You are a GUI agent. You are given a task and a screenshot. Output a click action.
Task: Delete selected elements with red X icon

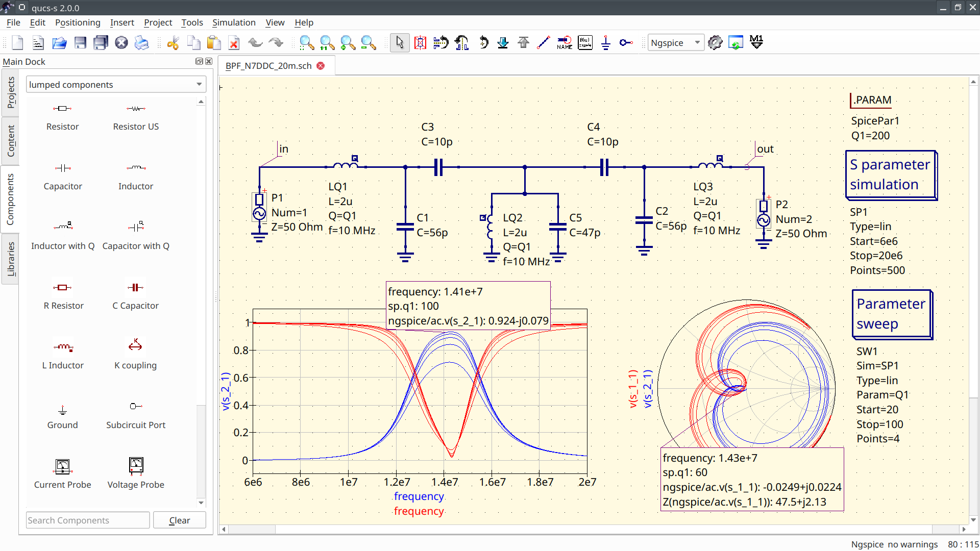tap(234, 43)
